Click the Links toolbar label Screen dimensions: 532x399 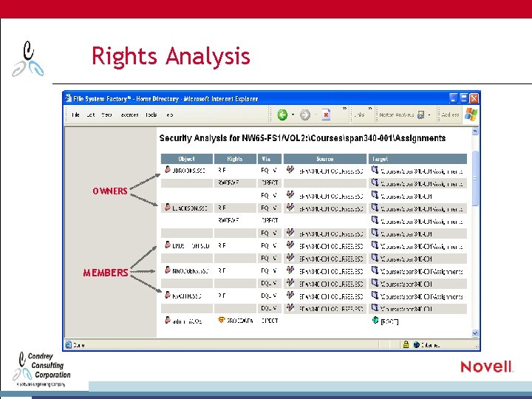[359, 115]
